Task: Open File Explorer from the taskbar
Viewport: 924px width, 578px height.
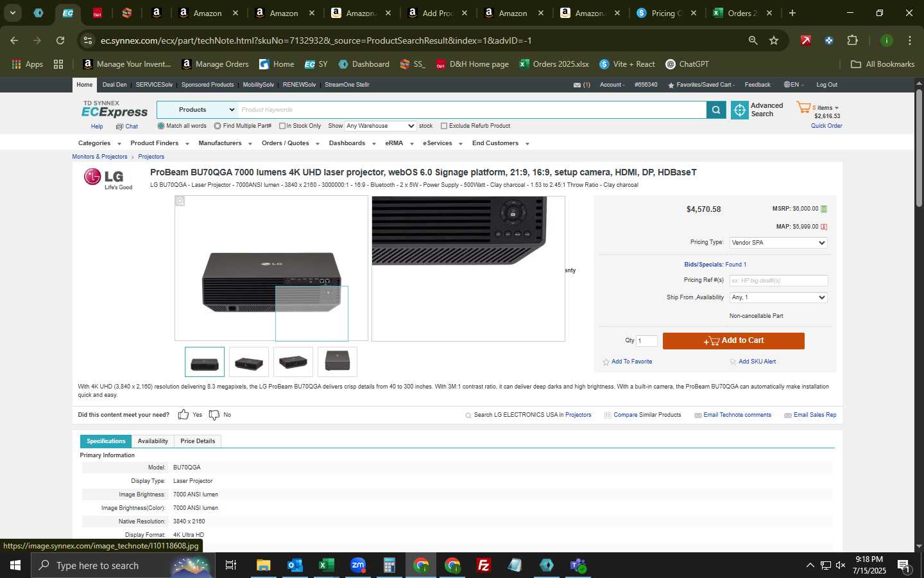Action: tap(264, 565)
